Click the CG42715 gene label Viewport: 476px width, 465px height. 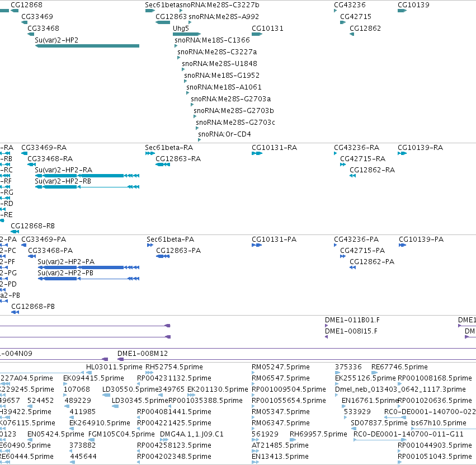356,17
